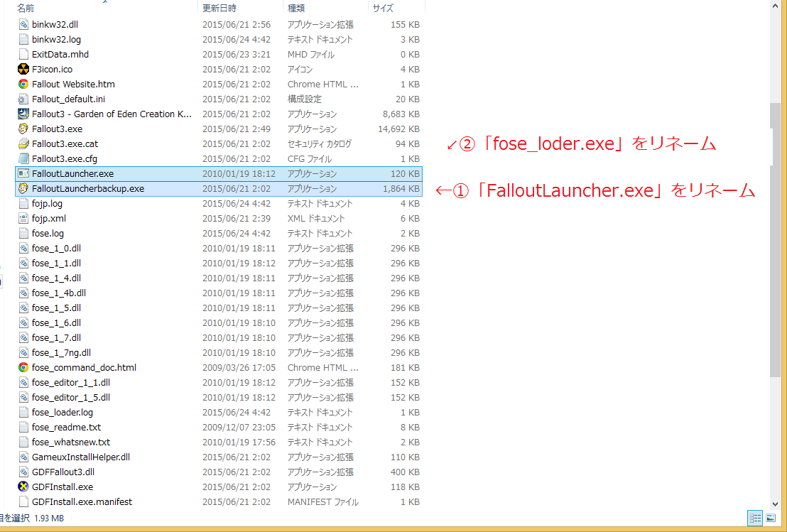This screenshot has height=532, width=787.
Task: Click the F3icon.ico radiation icon
Action: click(23, 70)
